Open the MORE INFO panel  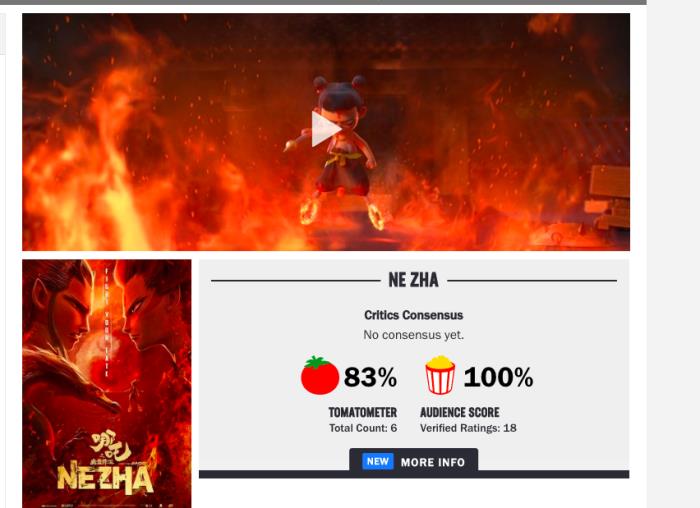pyautogui.click(x=413, y=460)
